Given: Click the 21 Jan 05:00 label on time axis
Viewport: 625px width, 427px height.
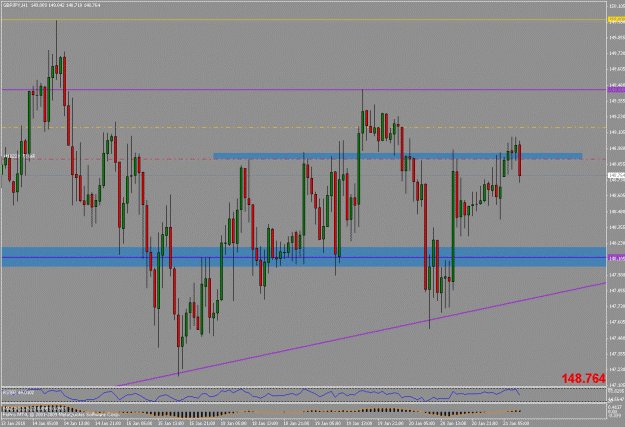Looking at the screenshot, I should (x=516, y=423).
